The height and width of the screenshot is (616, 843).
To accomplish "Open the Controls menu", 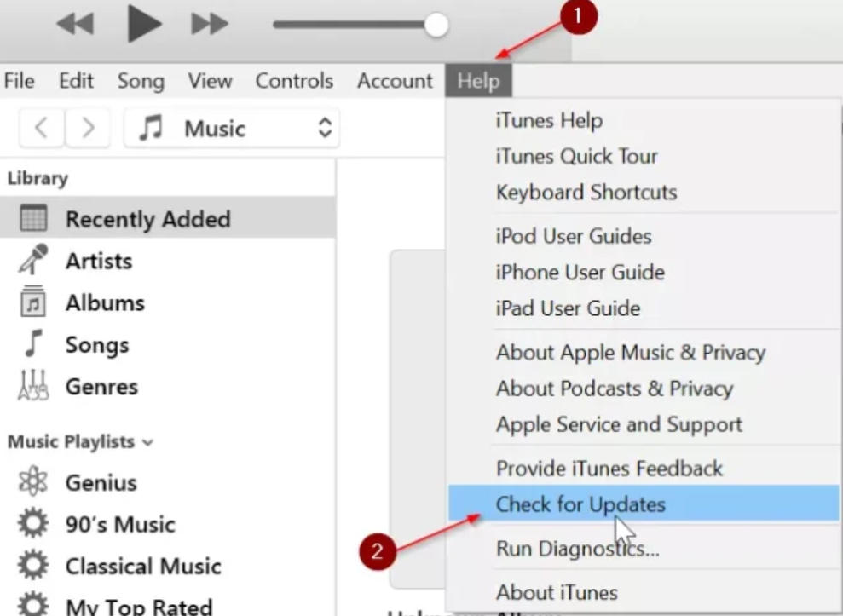I will [293, 81].
